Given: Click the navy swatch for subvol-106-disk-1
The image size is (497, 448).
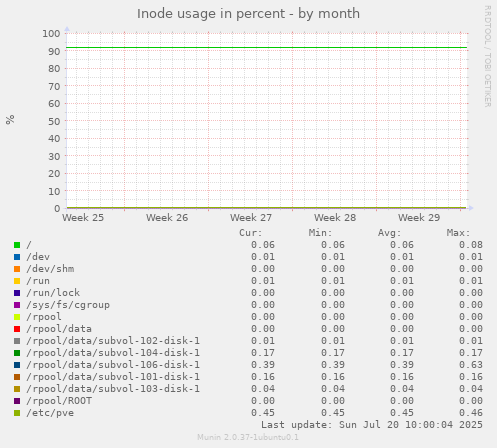Looking at the screenshot, I should [17, 365].
